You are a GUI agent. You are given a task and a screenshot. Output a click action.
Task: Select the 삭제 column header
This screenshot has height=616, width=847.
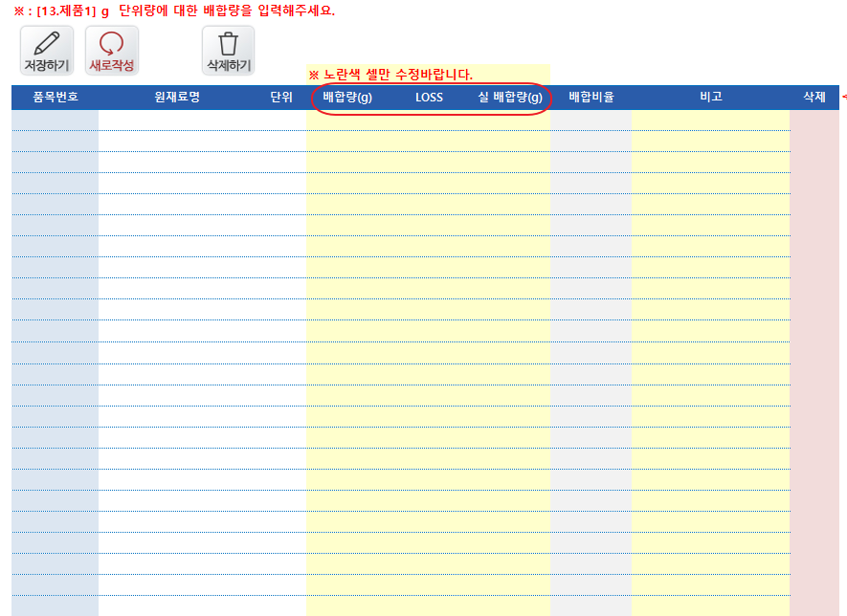coord(814,98)
